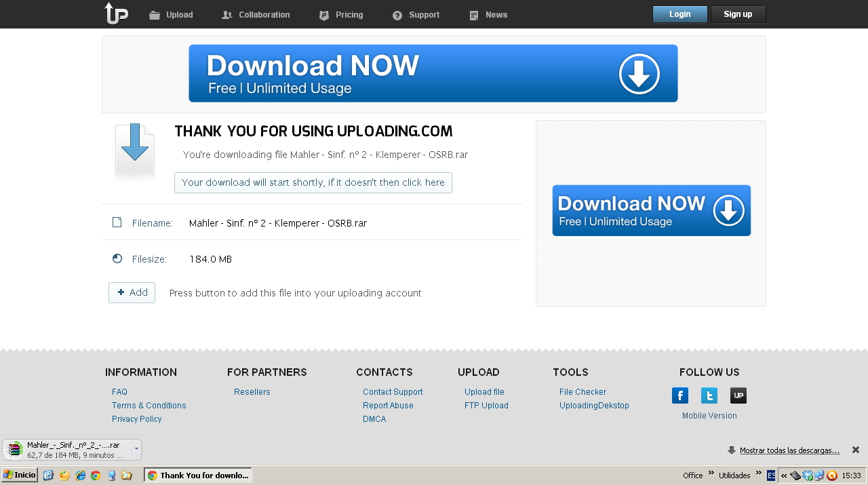Click the sidebar Download NOW banner
Viewport: 868px width, 485px height.
[x=651, y=210]
